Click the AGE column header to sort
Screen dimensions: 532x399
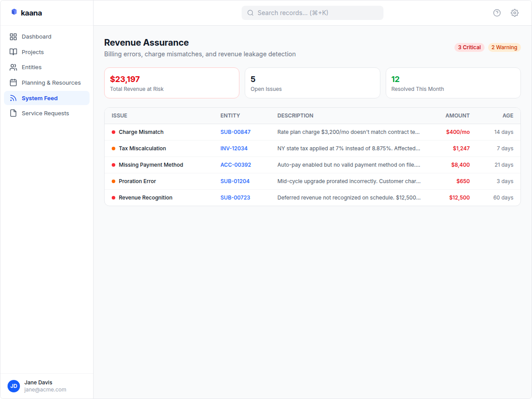[x=508, y=115]
